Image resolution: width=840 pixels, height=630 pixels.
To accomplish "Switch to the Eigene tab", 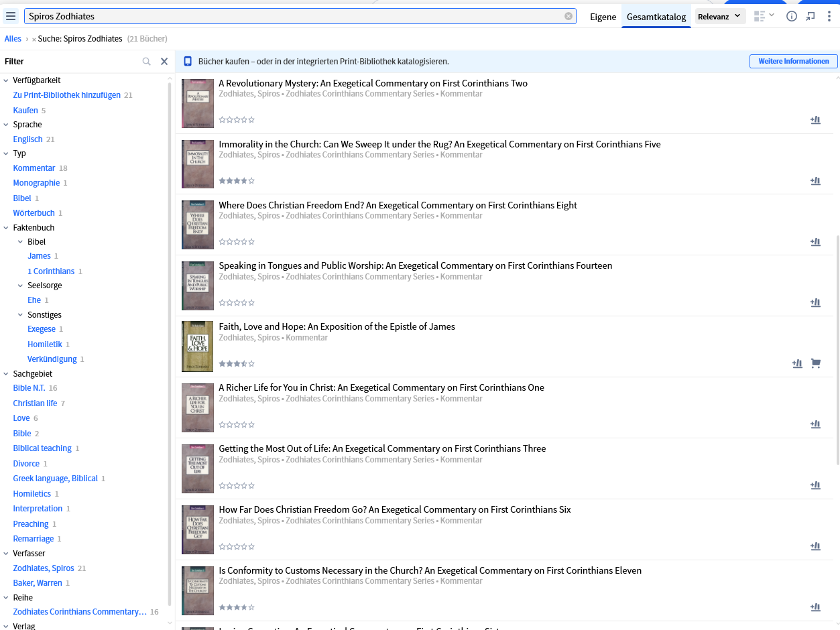I will pos(603,17).
